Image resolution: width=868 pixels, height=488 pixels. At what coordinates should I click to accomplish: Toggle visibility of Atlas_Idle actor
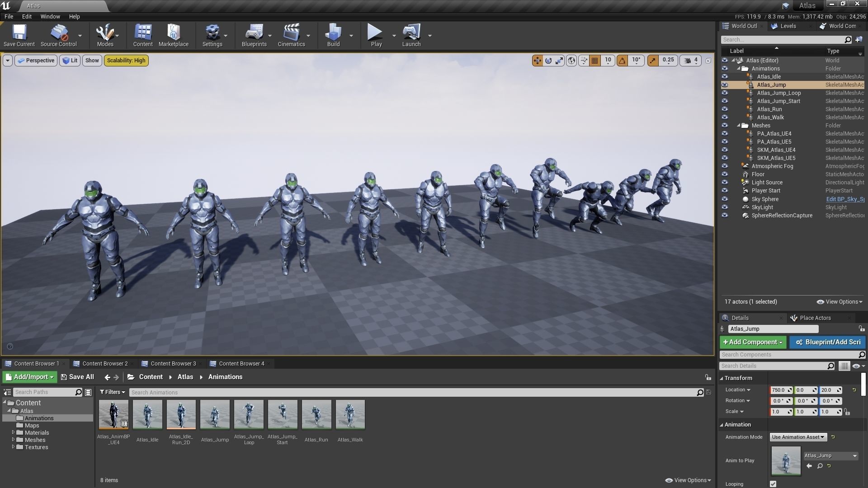pyautogui.click(x=725, y=77)
